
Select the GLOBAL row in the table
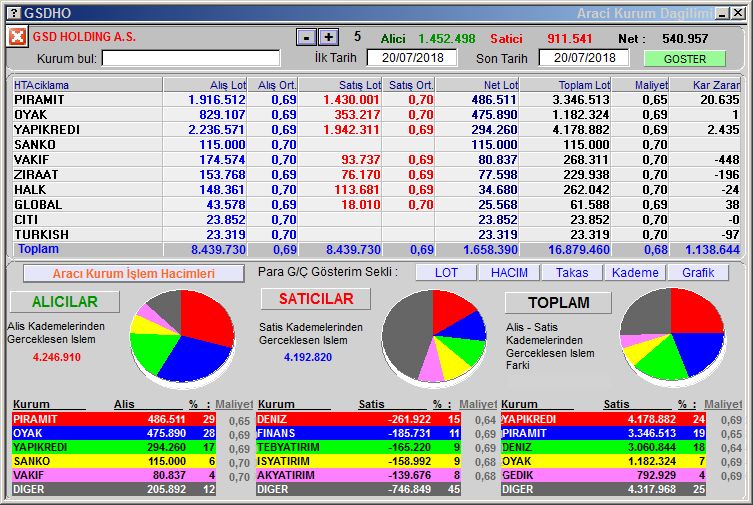pyautogui.click(x=376, y=204)
